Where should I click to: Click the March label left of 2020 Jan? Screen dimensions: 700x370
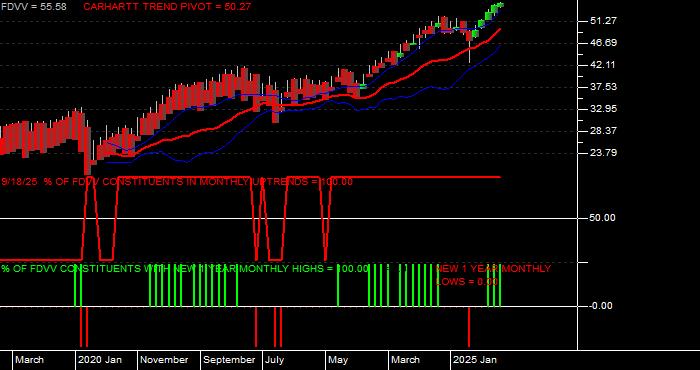pos(29,360)
